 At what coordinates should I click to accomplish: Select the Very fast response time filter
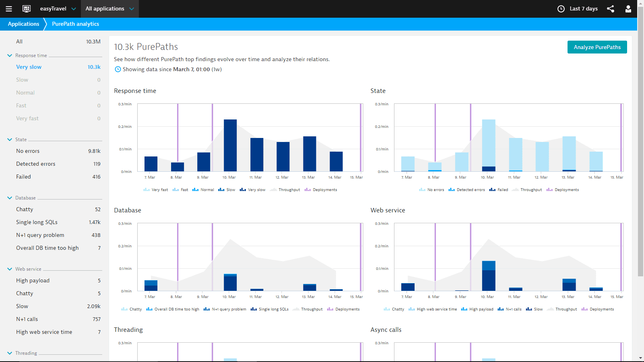pos(58,119)
